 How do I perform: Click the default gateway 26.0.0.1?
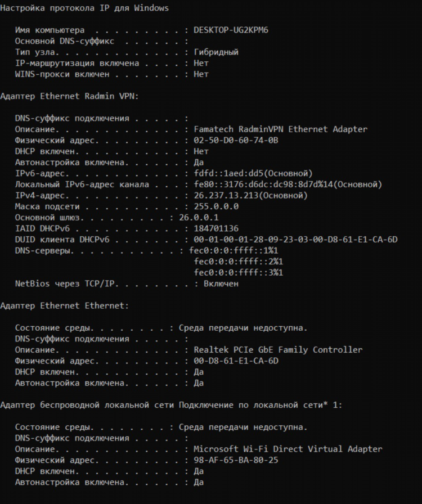tap(199, 218)
